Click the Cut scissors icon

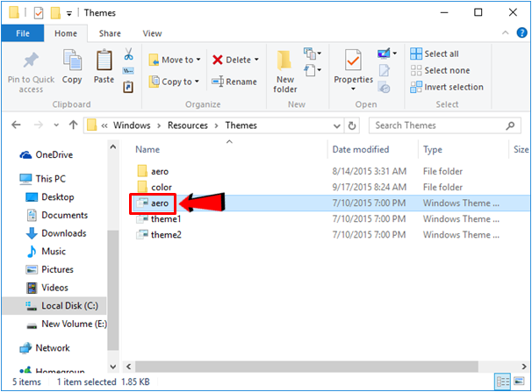128,53
